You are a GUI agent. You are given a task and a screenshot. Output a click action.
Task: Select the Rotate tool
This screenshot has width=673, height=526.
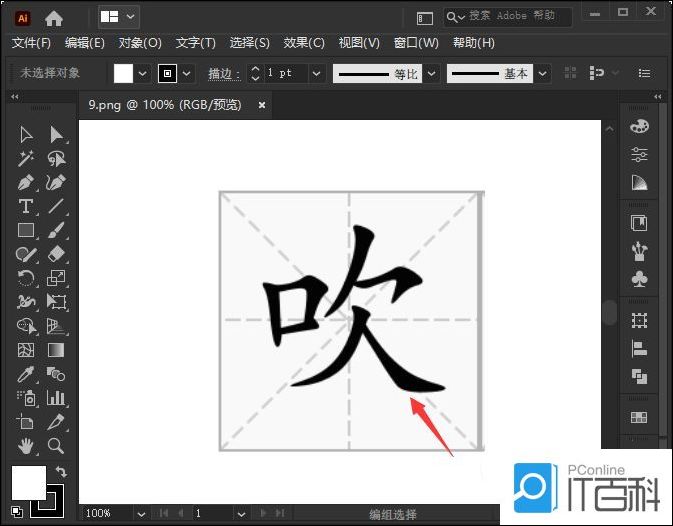(x=26, y=278)
